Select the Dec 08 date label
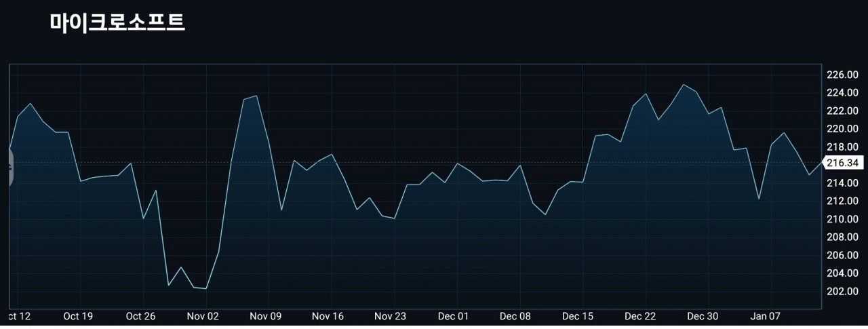 pos(516,316)
